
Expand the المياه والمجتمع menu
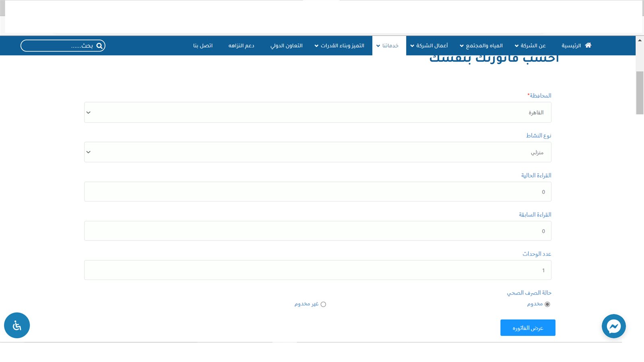point(481,46)
